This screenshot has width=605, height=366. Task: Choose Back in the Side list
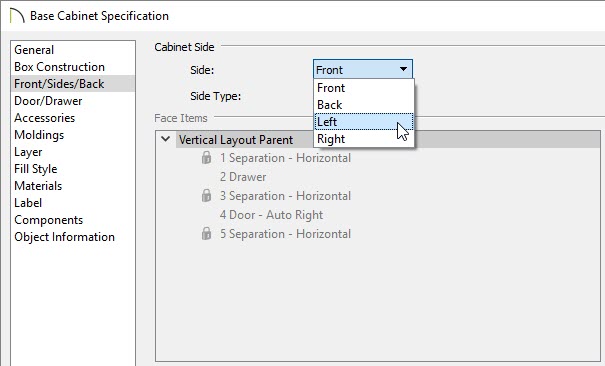(x=364, y=105)
